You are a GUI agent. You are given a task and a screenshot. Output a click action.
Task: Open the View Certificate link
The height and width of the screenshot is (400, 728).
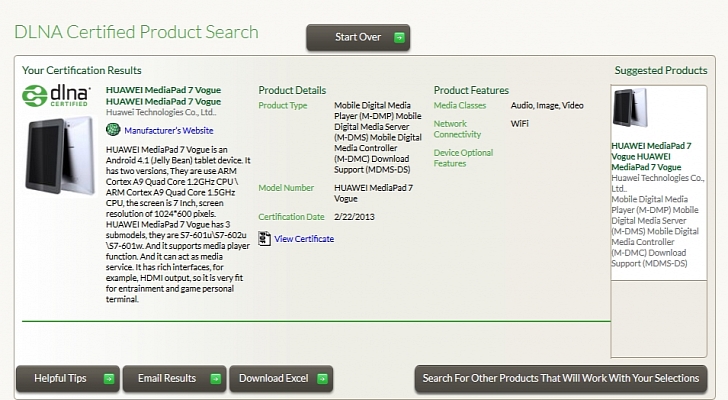(304, 239)
